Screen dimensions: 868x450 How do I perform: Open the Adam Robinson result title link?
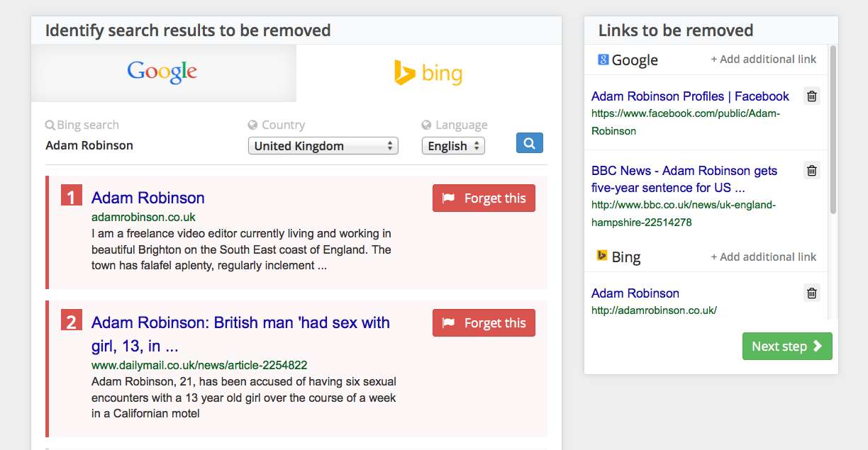click(148, 198)
